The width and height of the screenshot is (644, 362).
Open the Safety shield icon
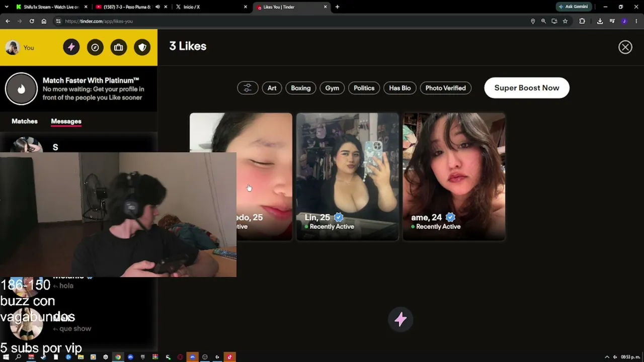tap(142, 47)
